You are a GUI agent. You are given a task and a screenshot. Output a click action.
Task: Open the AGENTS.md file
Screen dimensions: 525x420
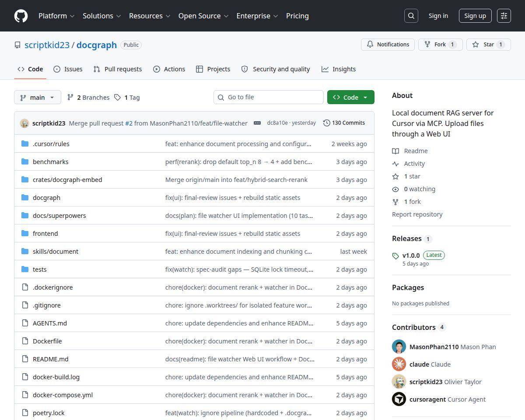click(50, 323)
